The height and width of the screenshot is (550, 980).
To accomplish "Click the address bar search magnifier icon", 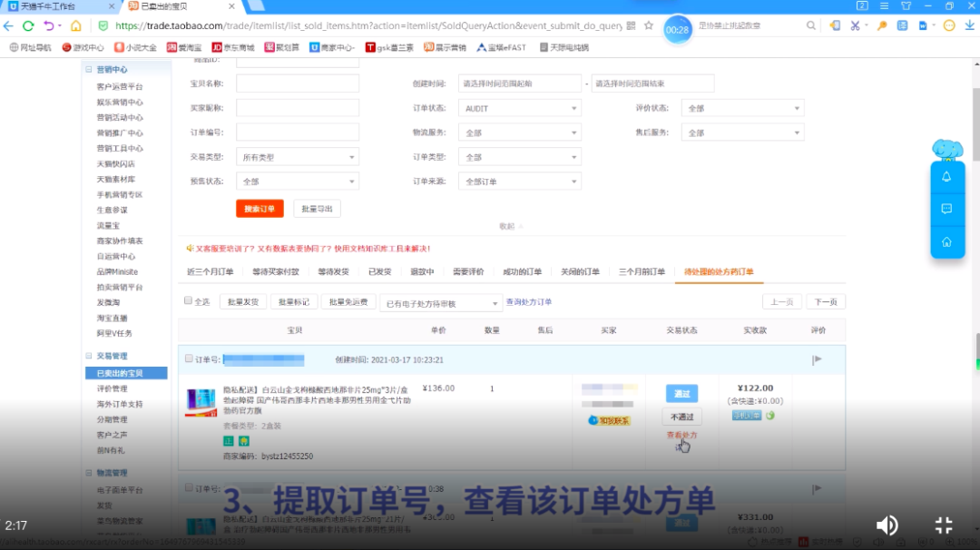I will (x=810, y=25).
